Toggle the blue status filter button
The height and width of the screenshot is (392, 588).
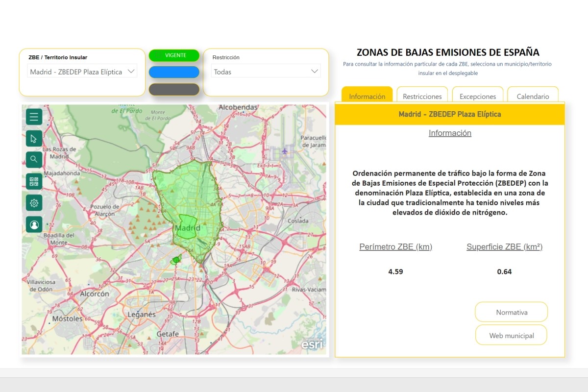[174, 72]
